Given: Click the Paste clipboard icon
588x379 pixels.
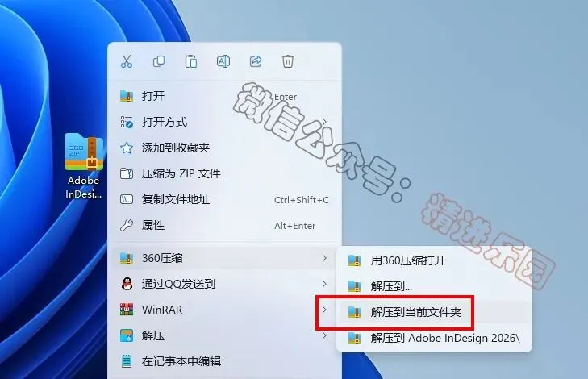Looking at the screenshot, I should click(x=191, y=61).
